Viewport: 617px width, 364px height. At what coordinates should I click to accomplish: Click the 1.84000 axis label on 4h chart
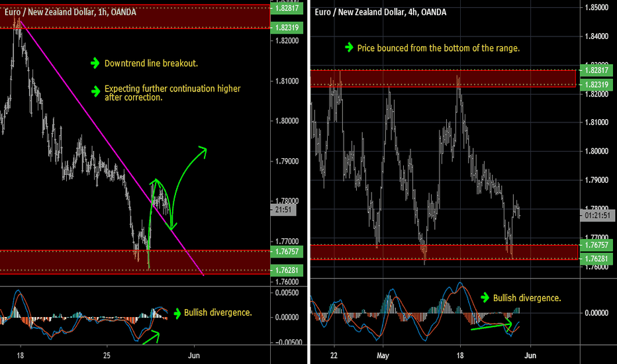(x=596, y=36)
